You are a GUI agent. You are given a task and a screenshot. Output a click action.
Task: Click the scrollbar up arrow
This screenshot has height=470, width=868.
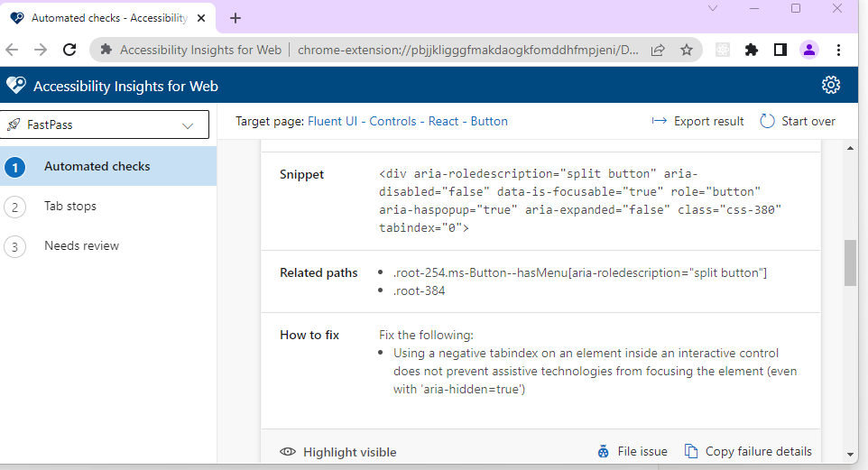[x=850, y=148]
